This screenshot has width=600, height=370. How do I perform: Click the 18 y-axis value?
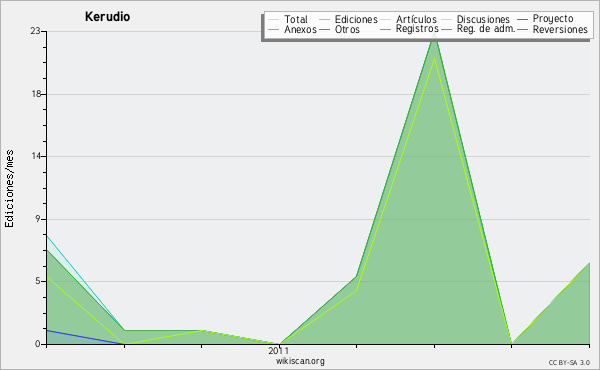point(36,94)
